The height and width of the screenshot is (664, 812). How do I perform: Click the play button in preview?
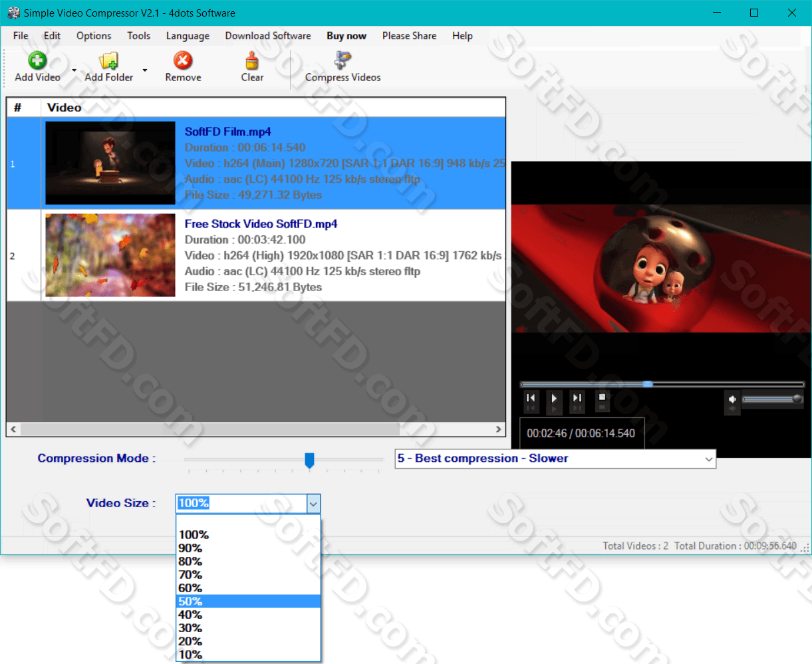554,401
